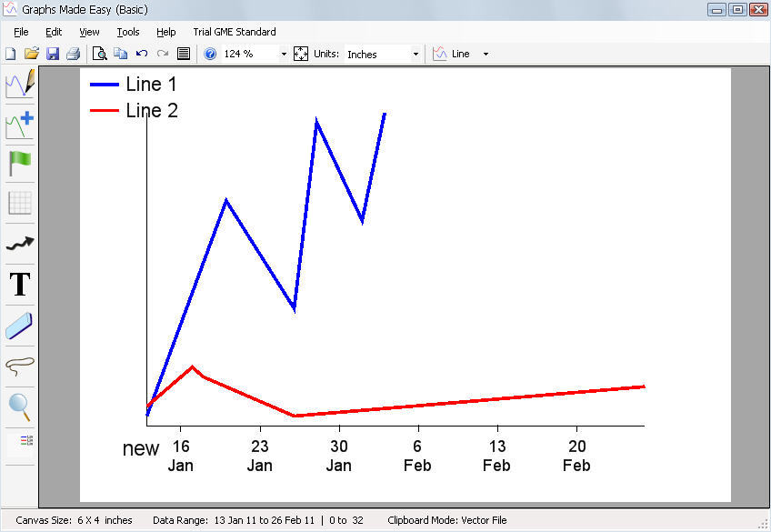Create a new document
771x532 pixels.
coord(10,54)
